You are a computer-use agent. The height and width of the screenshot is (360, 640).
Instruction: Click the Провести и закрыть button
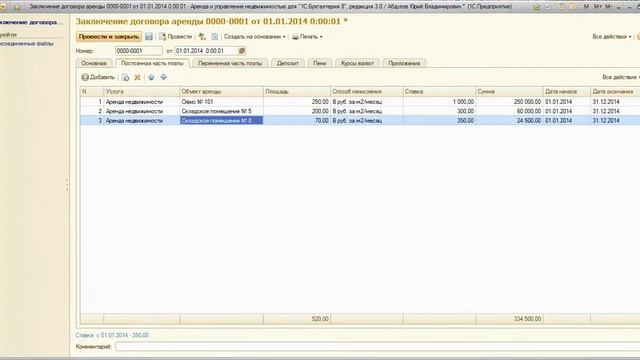coord(109,37)
